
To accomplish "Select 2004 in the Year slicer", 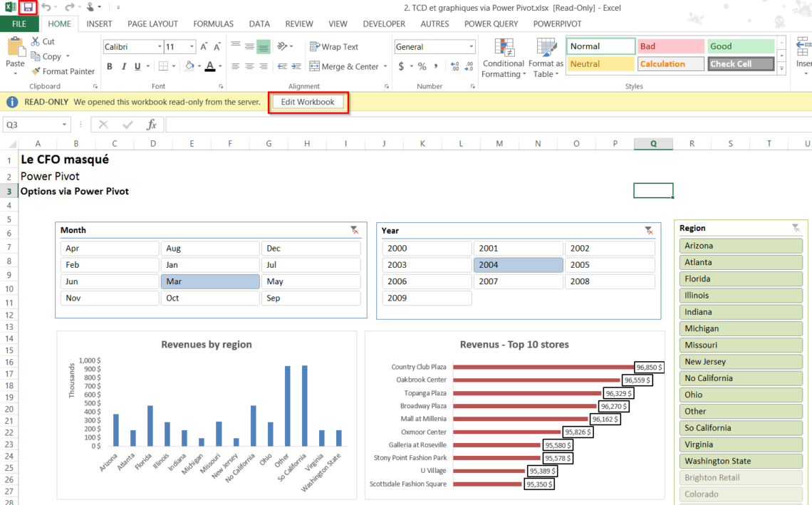I will [518, 264].
